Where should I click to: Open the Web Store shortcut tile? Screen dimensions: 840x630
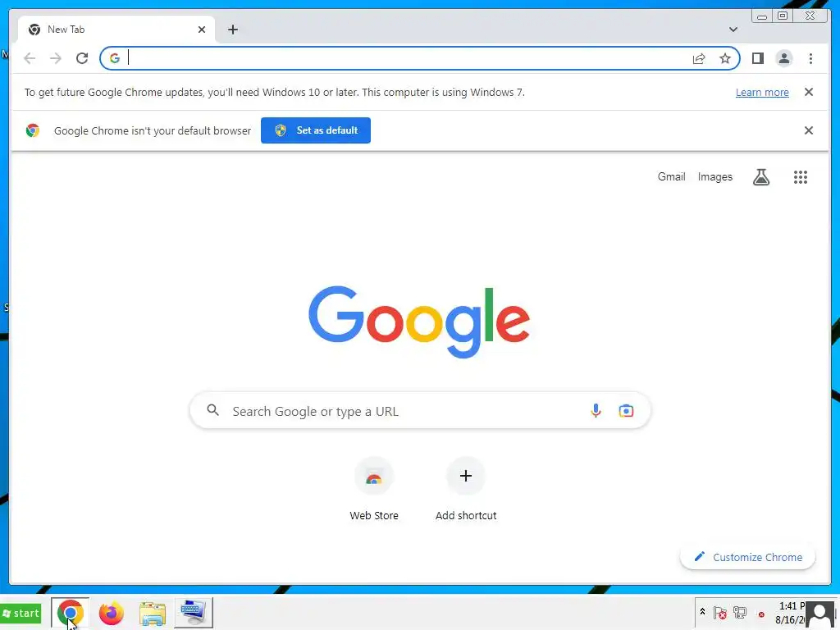[374, 489]
